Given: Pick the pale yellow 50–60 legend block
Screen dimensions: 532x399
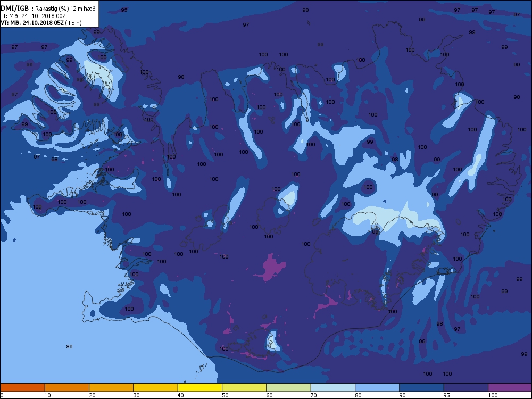Looking at the screenshot, I should [244, 387].
